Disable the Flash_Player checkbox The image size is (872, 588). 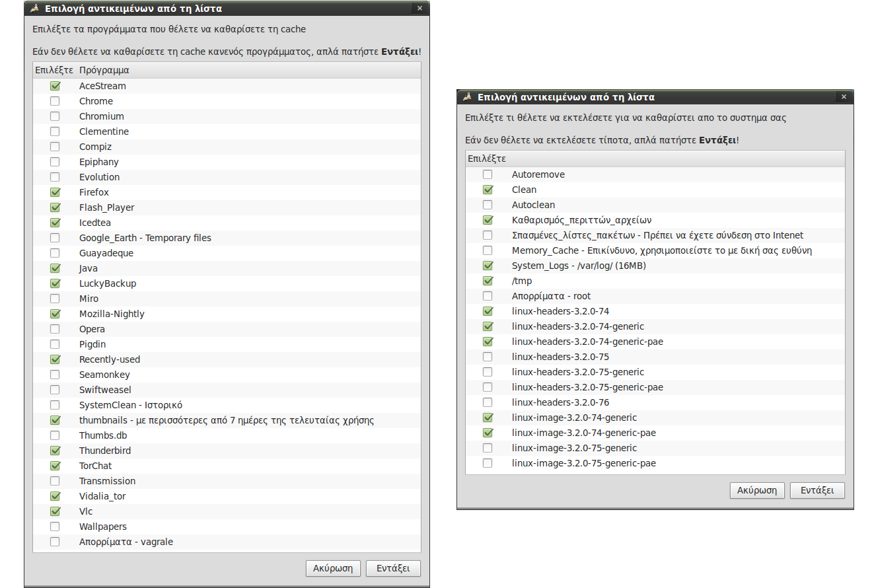coord(55,207)
